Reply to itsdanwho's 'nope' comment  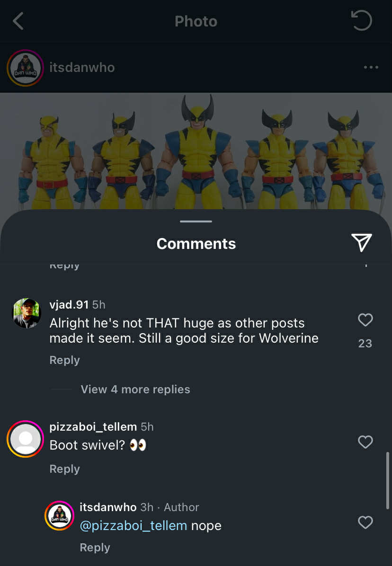pyautogui.click(x=95, y=548)
